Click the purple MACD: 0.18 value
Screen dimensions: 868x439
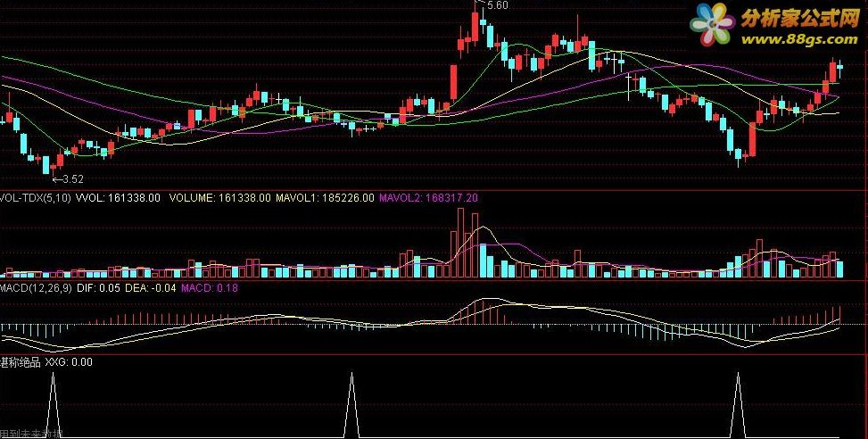[210, 288]
